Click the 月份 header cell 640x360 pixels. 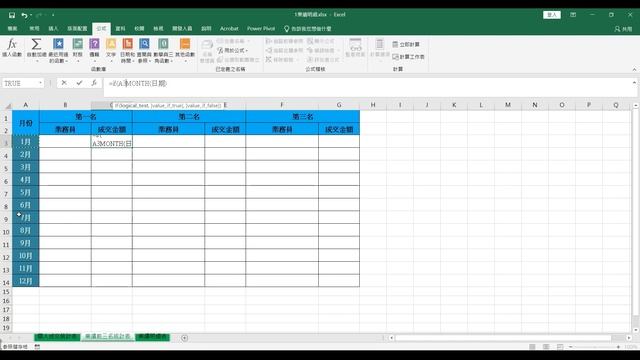click(x=25, y=123)
